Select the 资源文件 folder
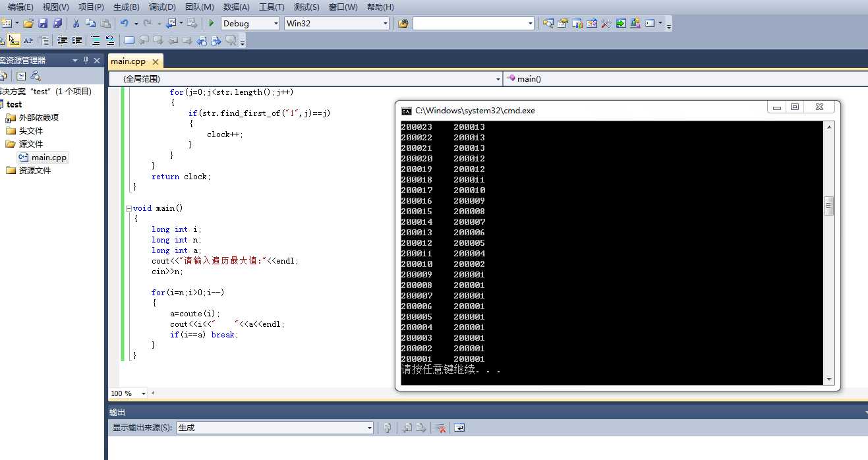Screen dimensions: 868x460 coord(34,170)
